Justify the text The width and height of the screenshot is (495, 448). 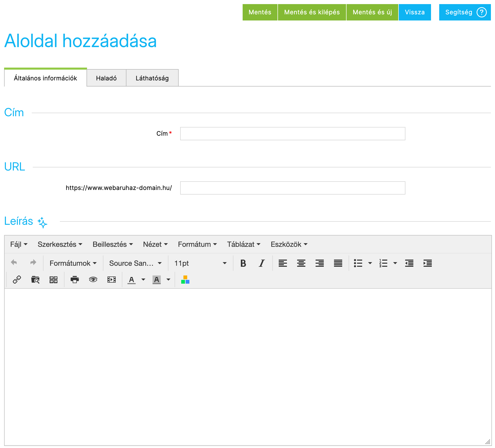(x=338, y=263)
